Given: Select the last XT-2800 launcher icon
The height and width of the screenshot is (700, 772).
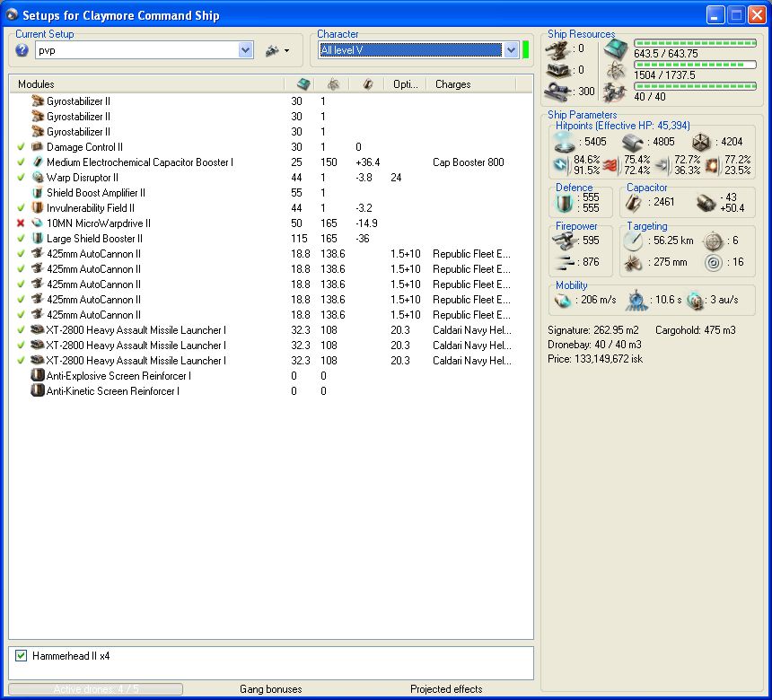Looking at the screenshot, I should click(38, 361).
